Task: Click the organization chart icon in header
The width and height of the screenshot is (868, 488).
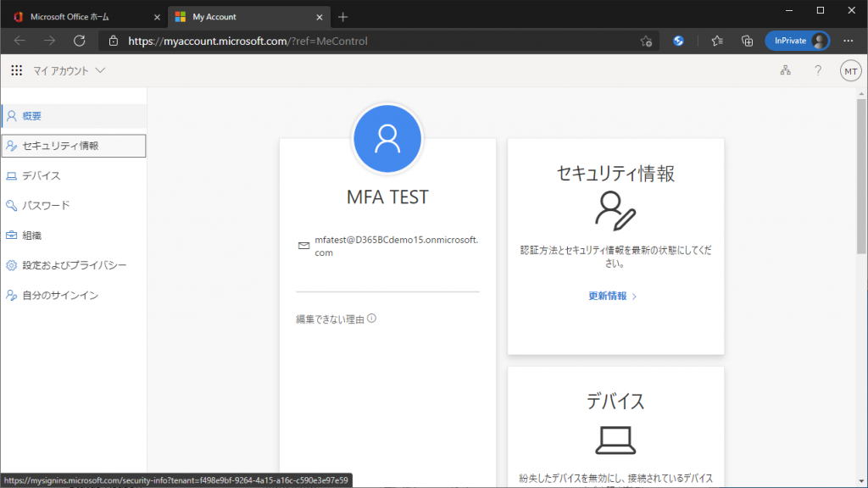Action: click(786, 70)
